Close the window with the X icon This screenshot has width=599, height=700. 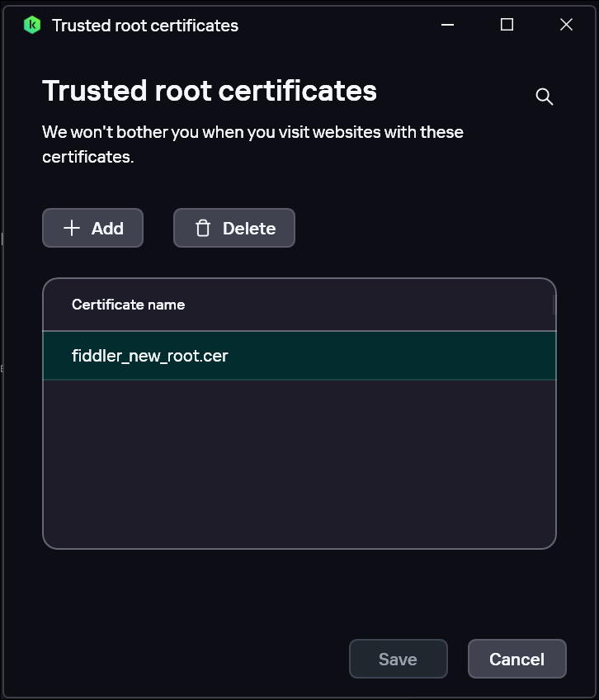click(566, 25)
